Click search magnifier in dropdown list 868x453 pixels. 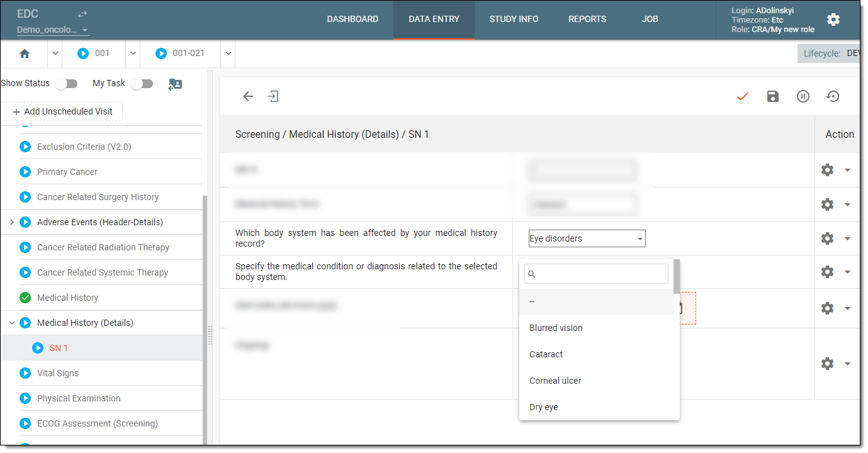click(531, 274)
